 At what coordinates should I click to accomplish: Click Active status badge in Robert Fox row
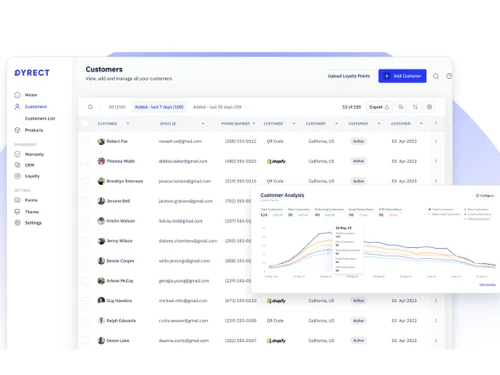358,141
